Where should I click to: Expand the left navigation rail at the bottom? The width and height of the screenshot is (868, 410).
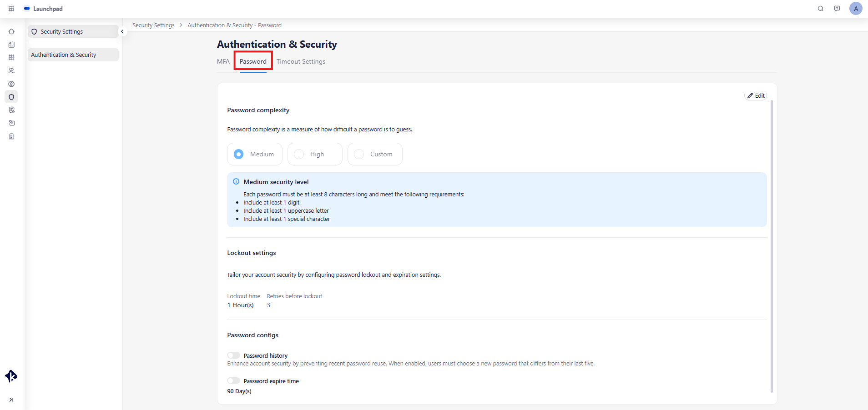[11, 400]
